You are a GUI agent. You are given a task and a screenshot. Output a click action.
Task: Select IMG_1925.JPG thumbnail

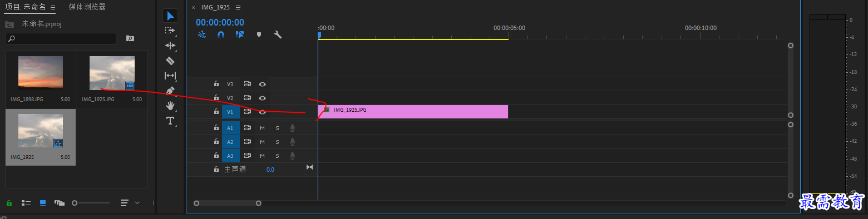(x=112, y=72)
